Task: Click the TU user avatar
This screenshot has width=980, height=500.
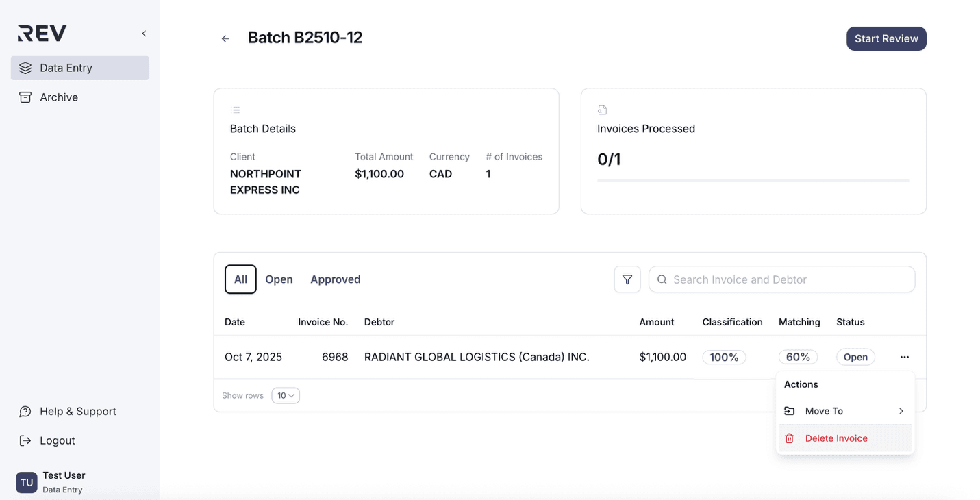Action: pos(27,482)
